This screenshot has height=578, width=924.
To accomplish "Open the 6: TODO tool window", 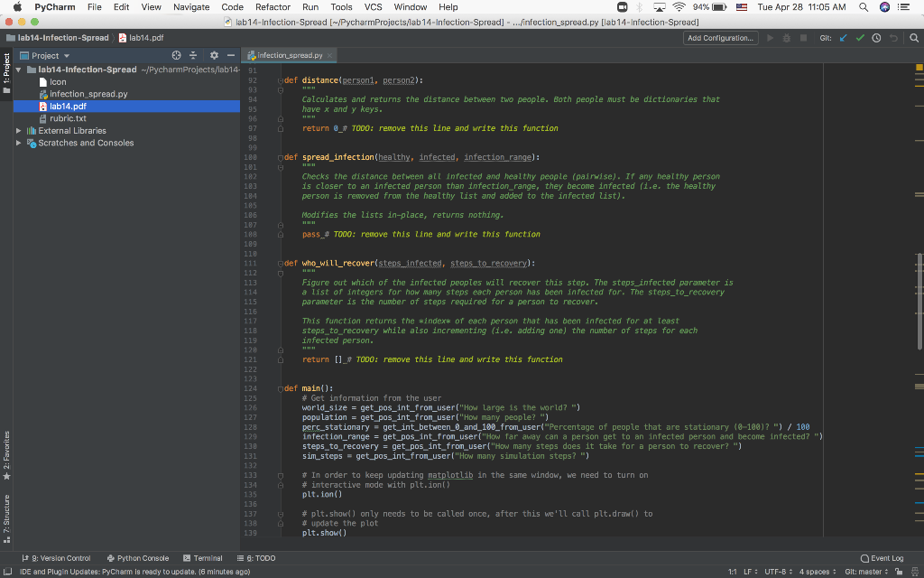I will [x=257, y=557].
